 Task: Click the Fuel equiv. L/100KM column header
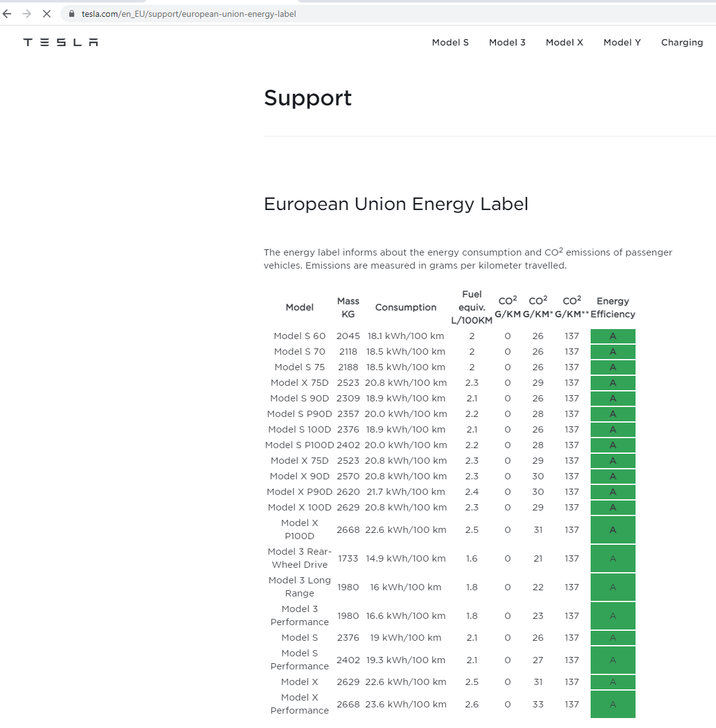click(472, 307)
